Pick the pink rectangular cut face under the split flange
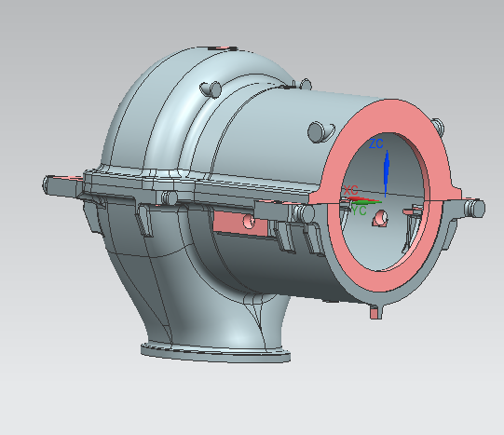504x435 pixels. tap(240, 224)
